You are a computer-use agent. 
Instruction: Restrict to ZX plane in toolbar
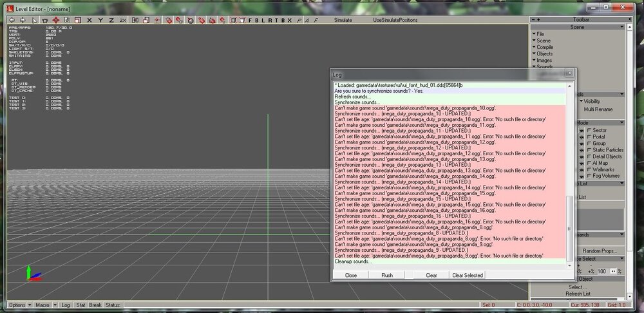pyautogui.click(x=123, y=20)
